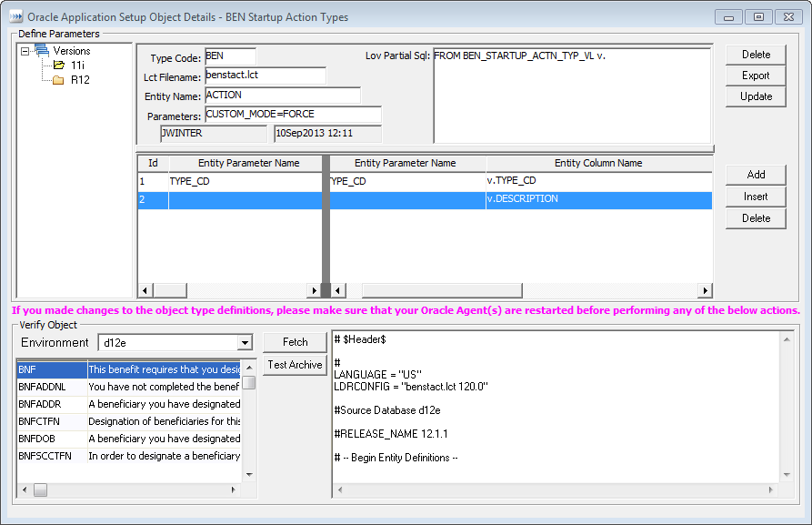Click the archive output pane's scroll up arrow
Screen dimensions: 812x525
(787, 339)
